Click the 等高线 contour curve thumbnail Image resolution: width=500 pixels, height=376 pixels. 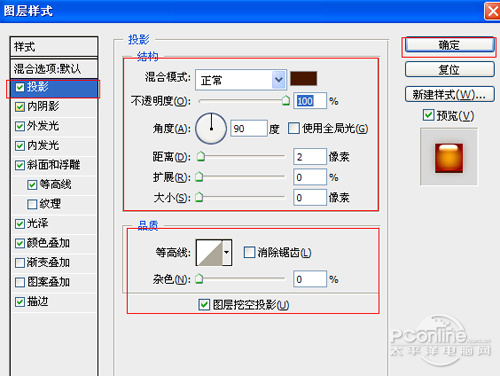click(209, 252)
